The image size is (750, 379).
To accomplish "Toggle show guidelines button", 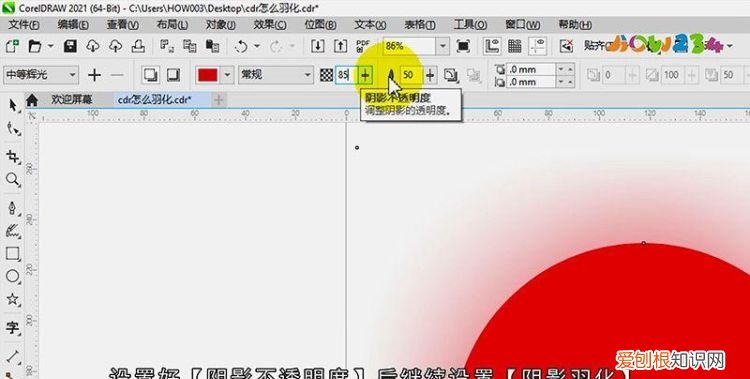I will [x=538, y=46].
